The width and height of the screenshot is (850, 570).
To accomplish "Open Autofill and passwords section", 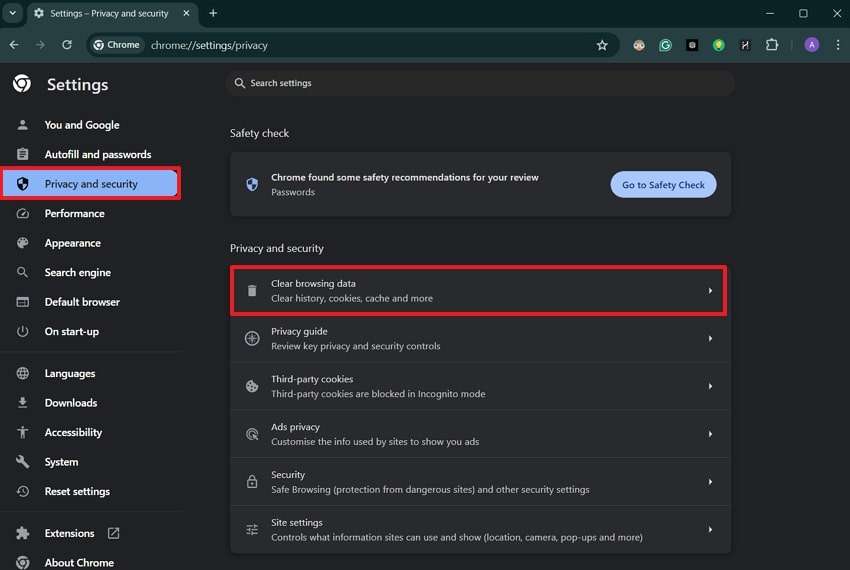I will tap(98, 155).
